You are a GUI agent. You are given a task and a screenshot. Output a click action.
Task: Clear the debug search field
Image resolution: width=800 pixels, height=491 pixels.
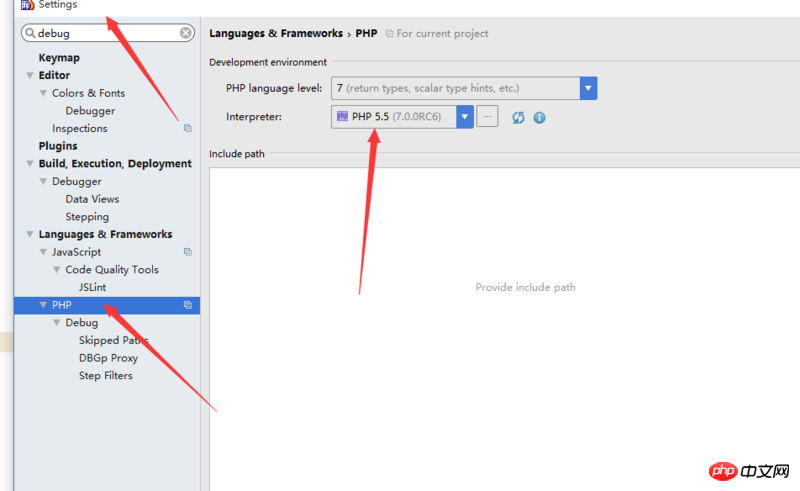coord(186,33)
